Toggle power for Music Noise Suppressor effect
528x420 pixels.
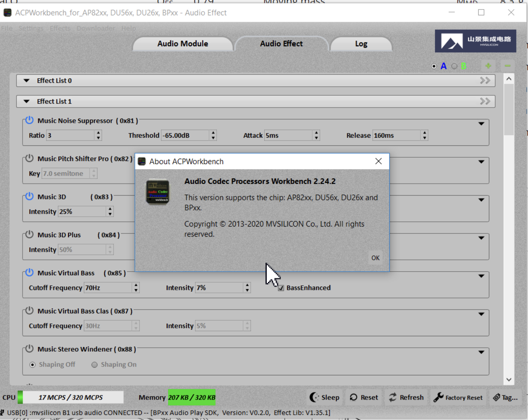pos(29,120)
